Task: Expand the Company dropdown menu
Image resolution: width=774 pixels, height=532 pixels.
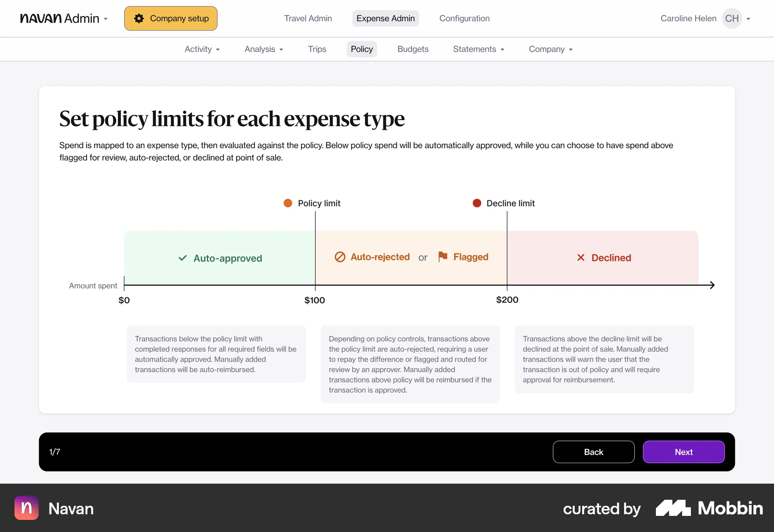Action: click(551, 49)
